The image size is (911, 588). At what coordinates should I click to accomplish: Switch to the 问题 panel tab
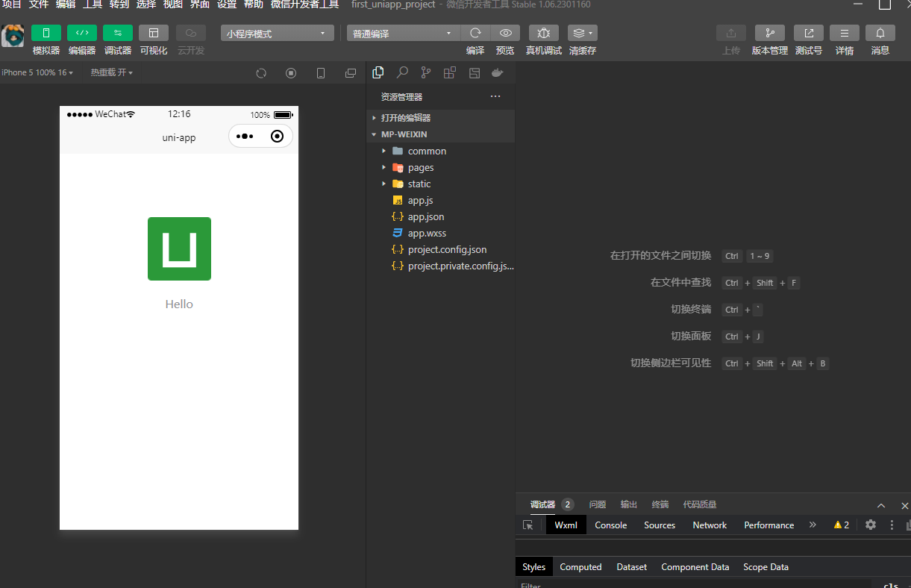coord(598,504)
